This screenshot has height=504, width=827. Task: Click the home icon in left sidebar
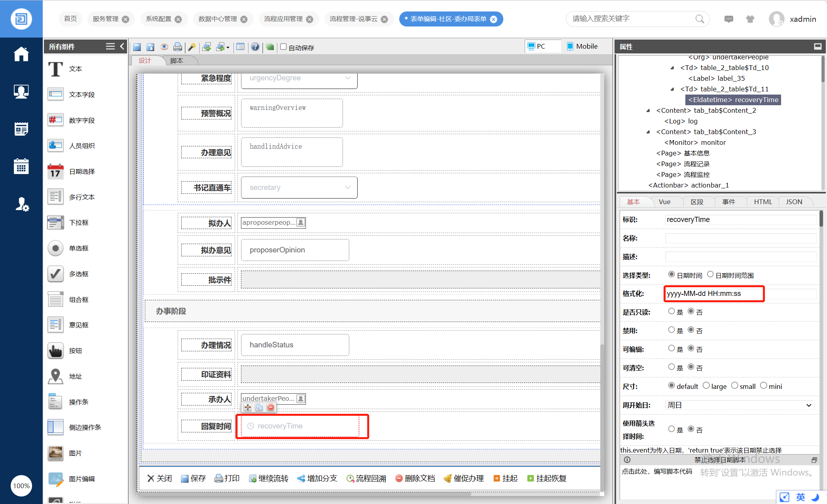21,54
